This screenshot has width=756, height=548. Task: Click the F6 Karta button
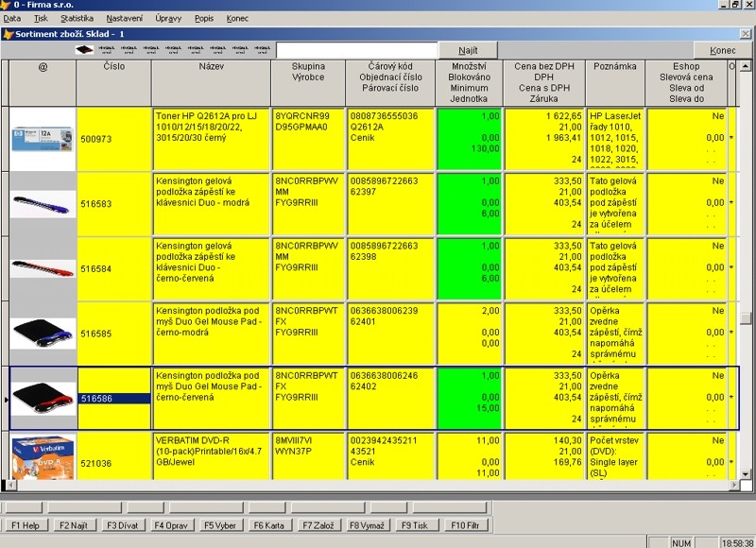(x=269, y=523)
